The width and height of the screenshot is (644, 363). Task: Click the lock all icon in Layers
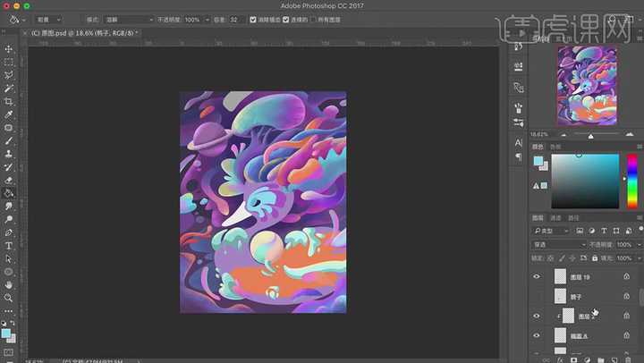click(595, 258)
